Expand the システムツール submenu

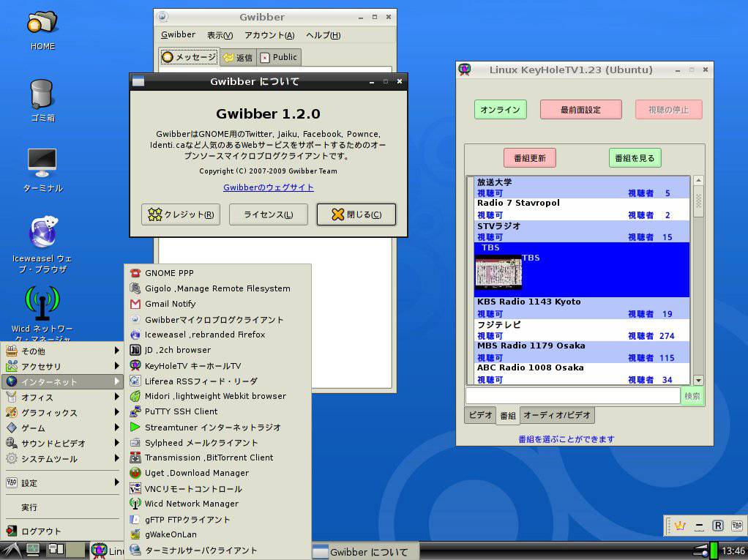62,458
